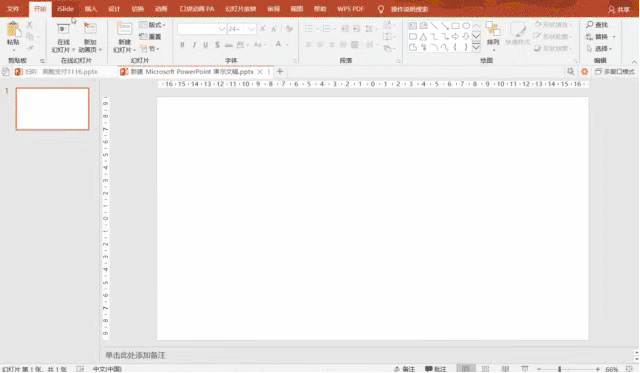This screenshot has height=373, width=640.
Task: Collapse the ribbon with the chevron
Action: point(634,62)
